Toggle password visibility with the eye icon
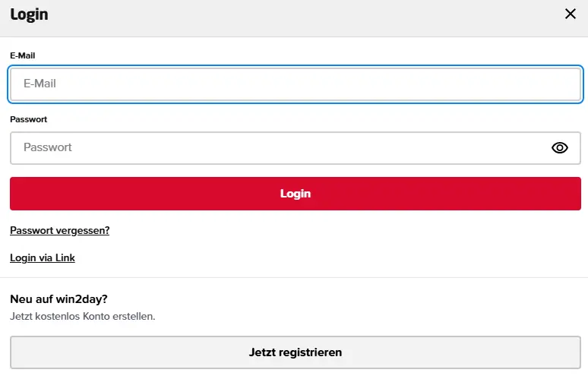Image resolution: width=588 pixels, height=379 pixels. coord(560,148)
